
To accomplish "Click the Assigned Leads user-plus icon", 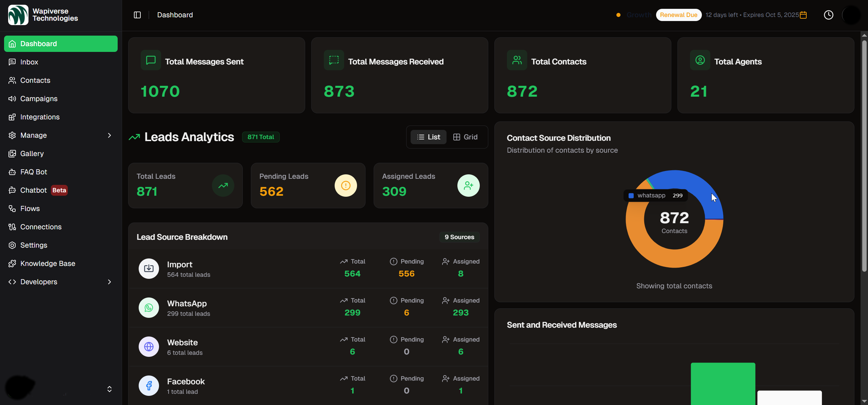I will (468, 186).
